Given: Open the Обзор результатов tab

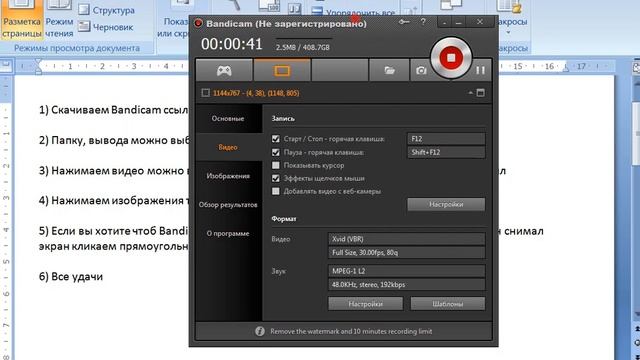Looking at the screenshot, I should coord(228,204).
